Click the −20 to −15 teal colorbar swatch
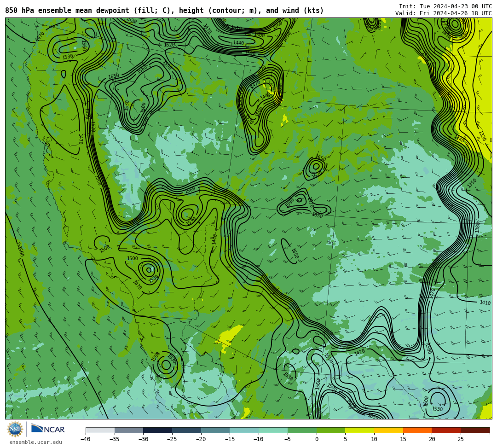Viewport: 497px width, 448px height. (x=215, y=430)
